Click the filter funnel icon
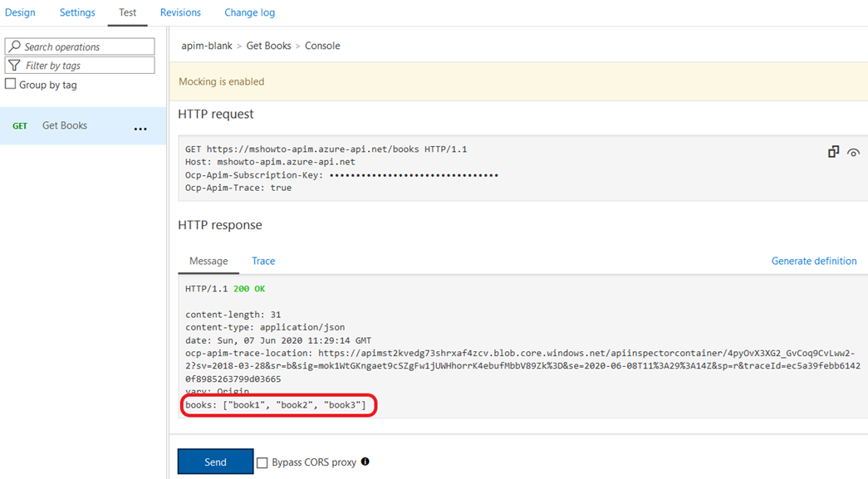Image resolution: width=868 pixels, height=479 pixels. (14, 66)
